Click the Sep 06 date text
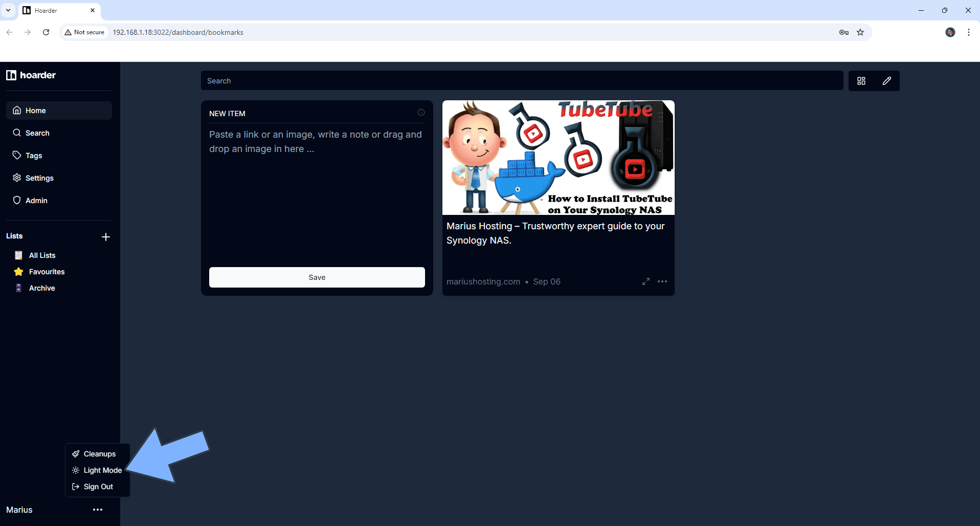Image resolution: width=980 pixels, height=526 pixels. (547, 281)
